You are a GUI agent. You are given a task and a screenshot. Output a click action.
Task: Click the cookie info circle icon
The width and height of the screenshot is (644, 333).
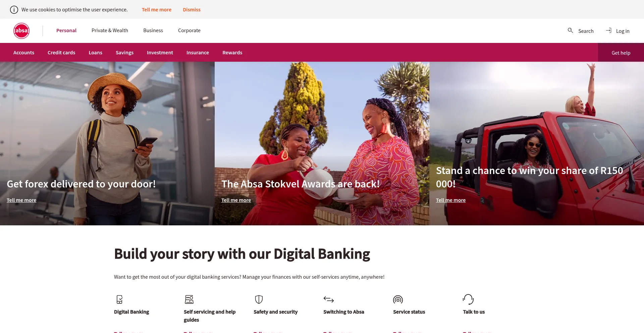[x=14, y=10]
